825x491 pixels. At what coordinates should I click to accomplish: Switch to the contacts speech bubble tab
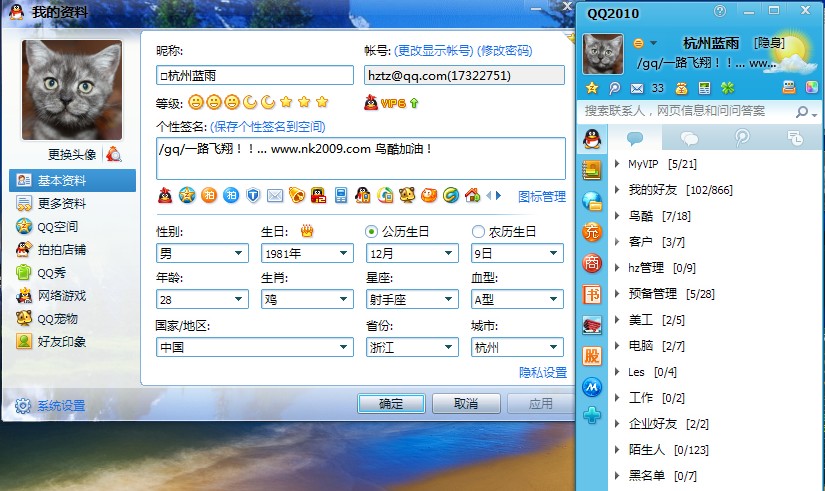pos(635,138)
